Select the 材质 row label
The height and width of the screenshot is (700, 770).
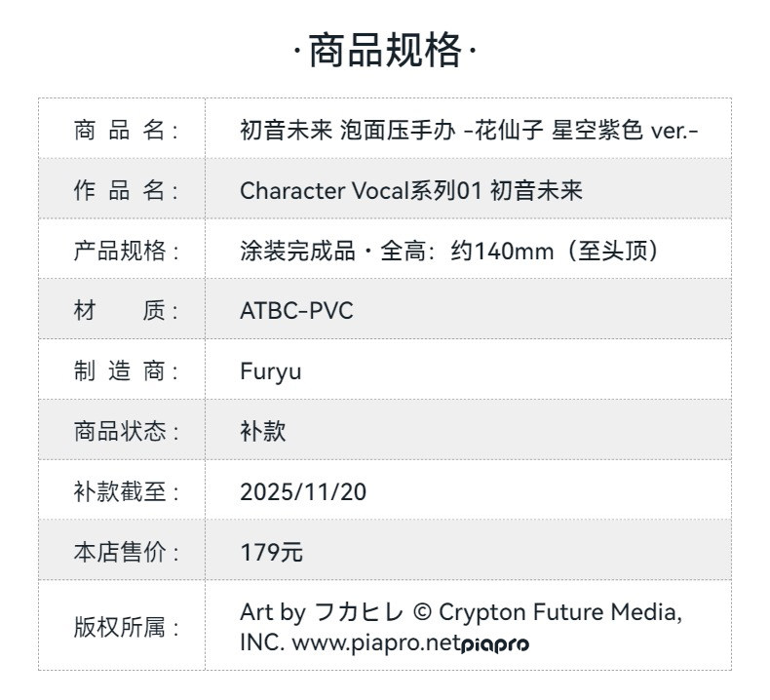pos(126,311)
